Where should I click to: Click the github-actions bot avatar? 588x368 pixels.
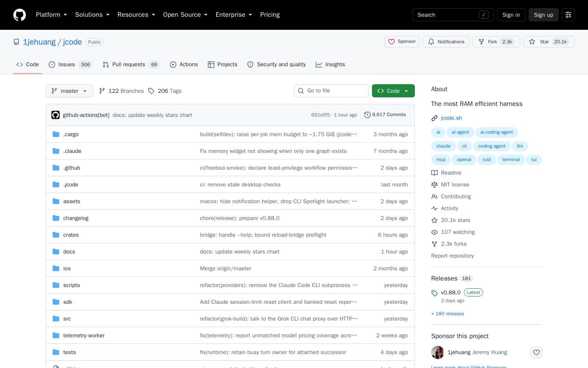tap(56, 115)
